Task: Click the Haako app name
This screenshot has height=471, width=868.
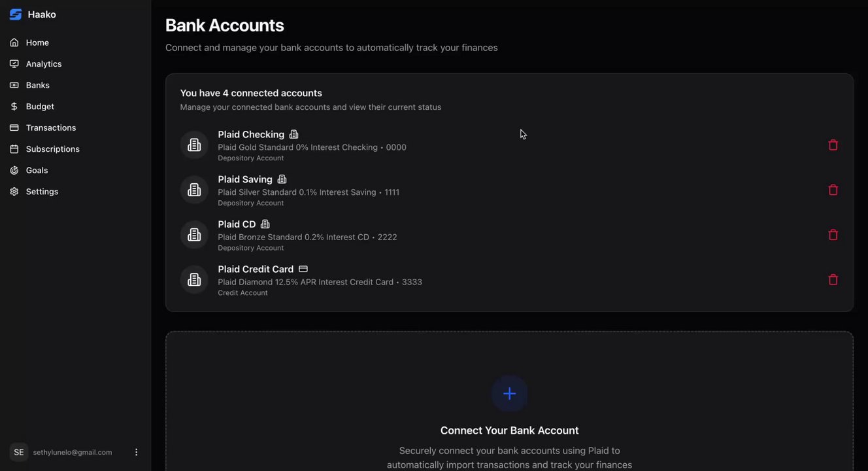Action: (x=42, y=14)
